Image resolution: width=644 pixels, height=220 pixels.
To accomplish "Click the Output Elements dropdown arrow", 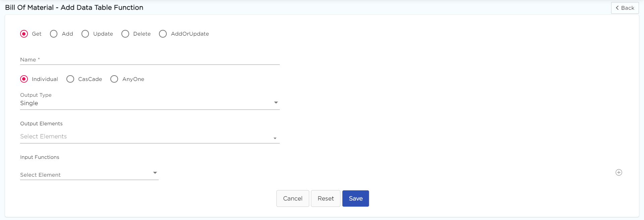I will point(275,138).
